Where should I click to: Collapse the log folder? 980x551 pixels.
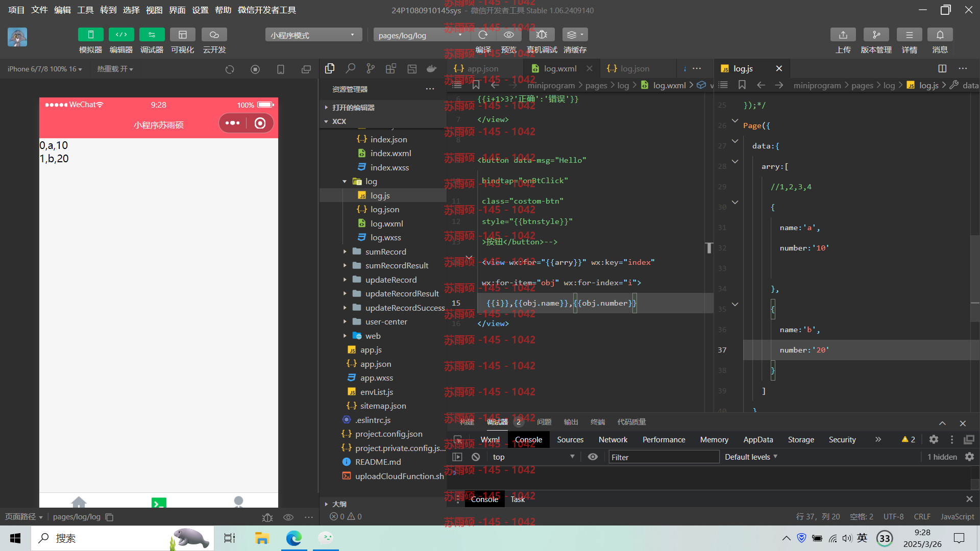[345, 182]
